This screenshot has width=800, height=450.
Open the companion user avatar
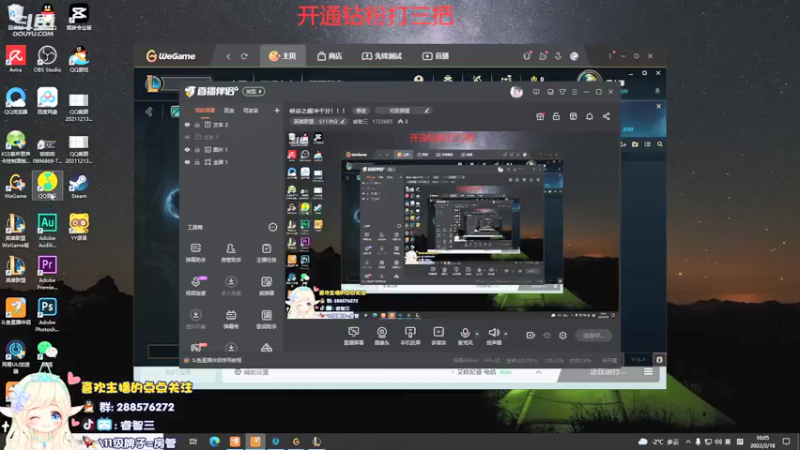point(516,92)
